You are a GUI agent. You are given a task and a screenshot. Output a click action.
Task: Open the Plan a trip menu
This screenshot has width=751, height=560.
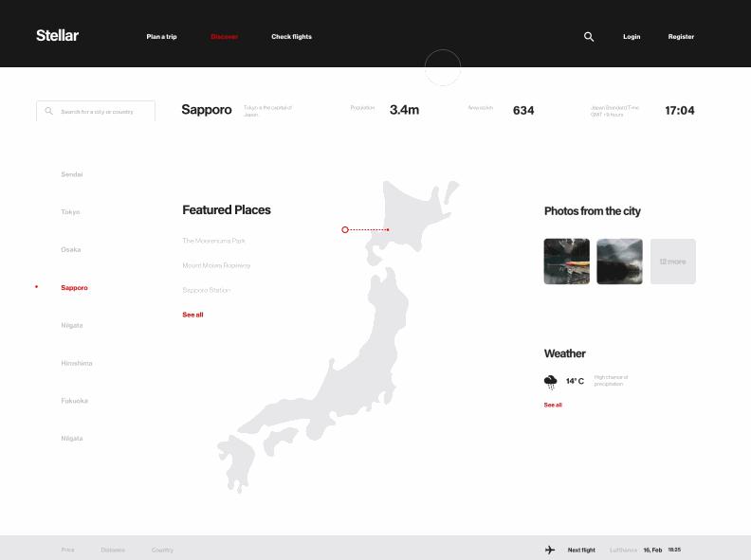tap(161, 37)
